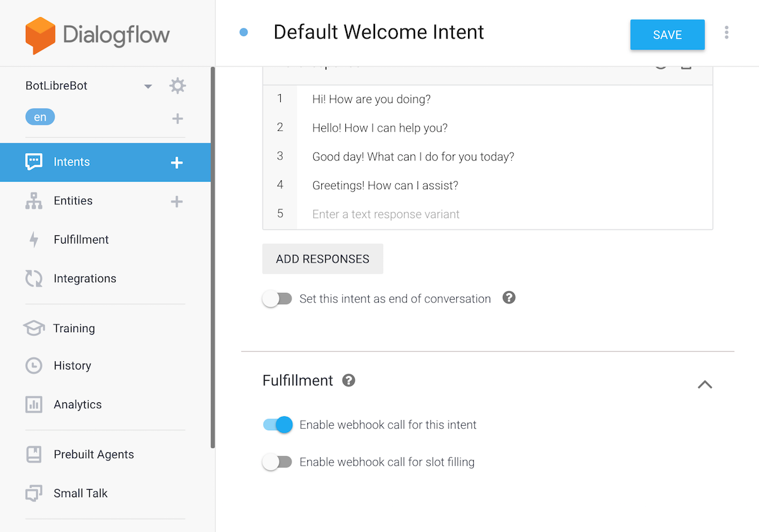
Task: Toggle Set this intent as end of conversation
Action: point(278,299)
